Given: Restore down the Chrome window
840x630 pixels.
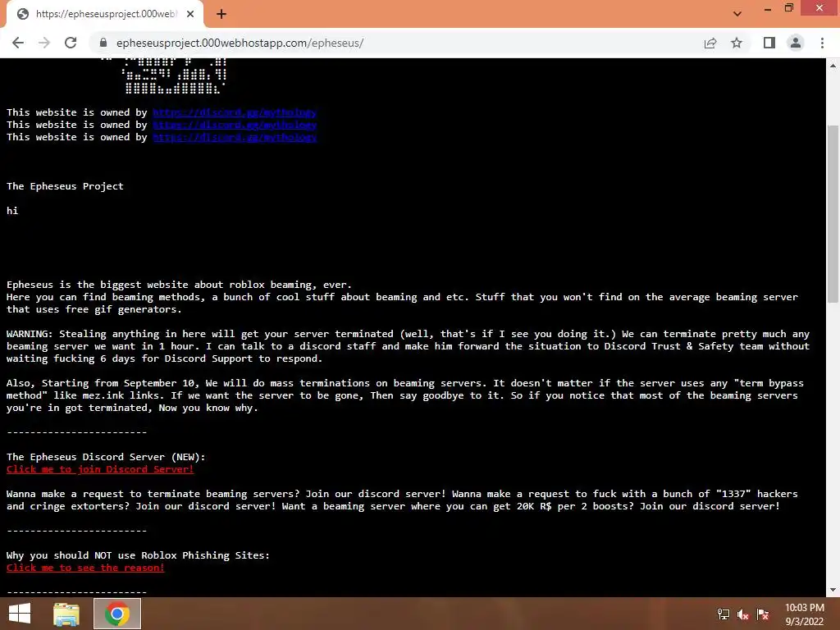Looking at the screenshot, I should click(789, 8).
